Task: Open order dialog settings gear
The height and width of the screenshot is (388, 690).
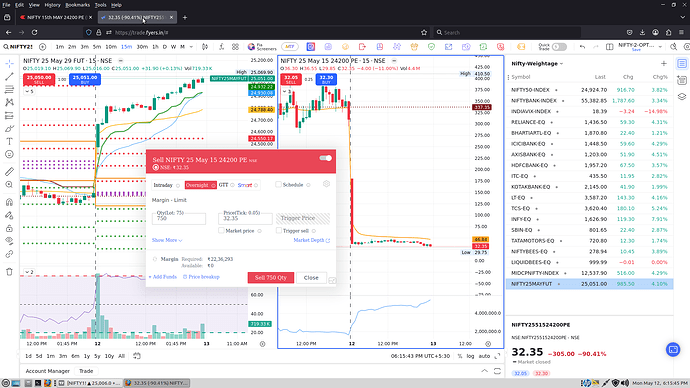Action: click(326, 184)
